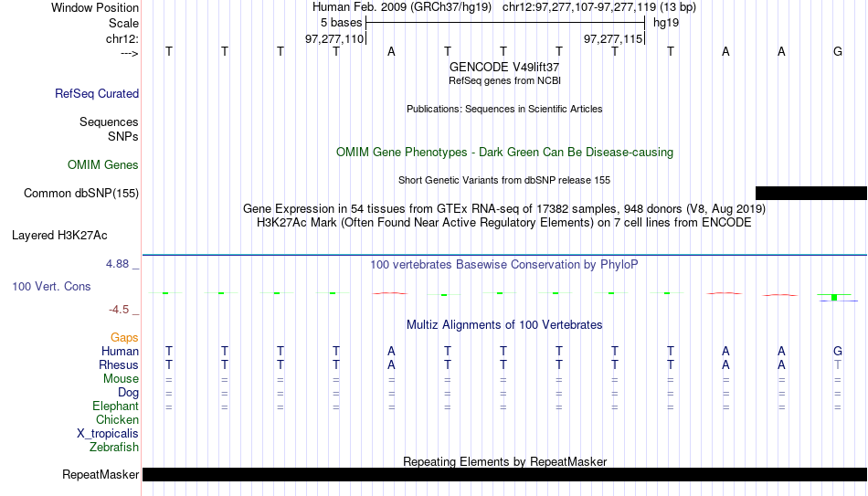Click the GTEx Gene Expression title
Viewport: 868px width, 496px height.
504,208
